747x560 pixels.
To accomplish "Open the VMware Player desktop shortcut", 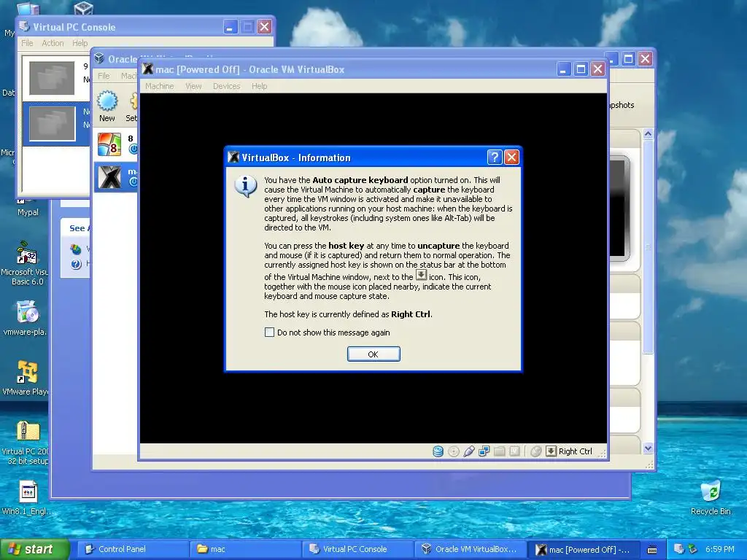I will [27, 378].
